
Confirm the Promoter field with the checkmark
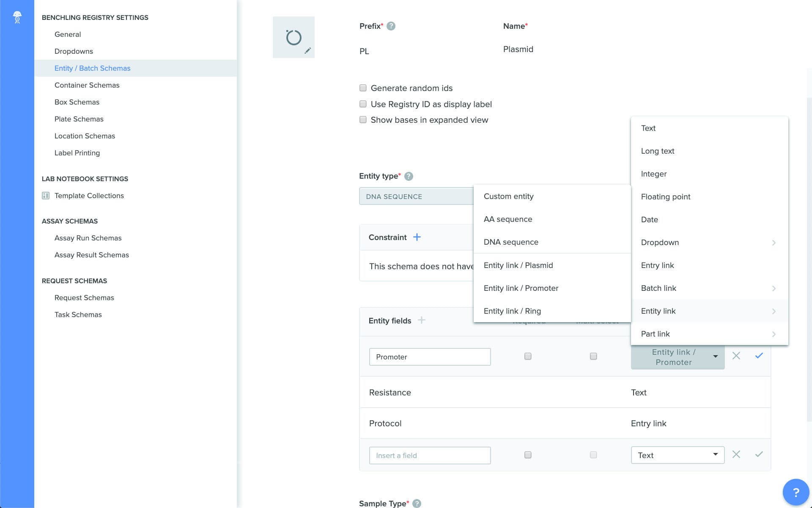759,356
